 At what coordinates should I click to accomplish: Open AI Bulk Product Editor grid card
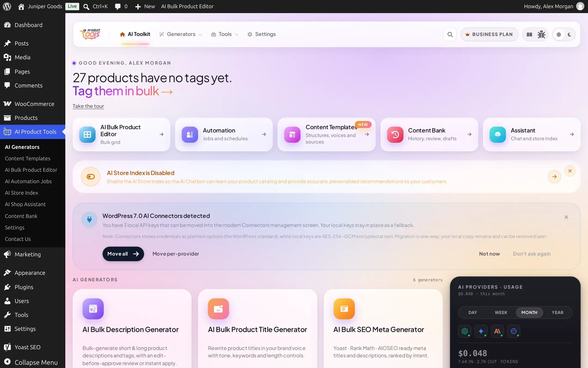pyautogui.click(x=121, y=134)
